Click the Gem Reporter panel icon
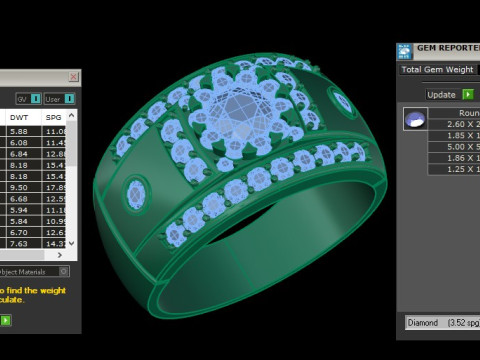 [404, 51]
